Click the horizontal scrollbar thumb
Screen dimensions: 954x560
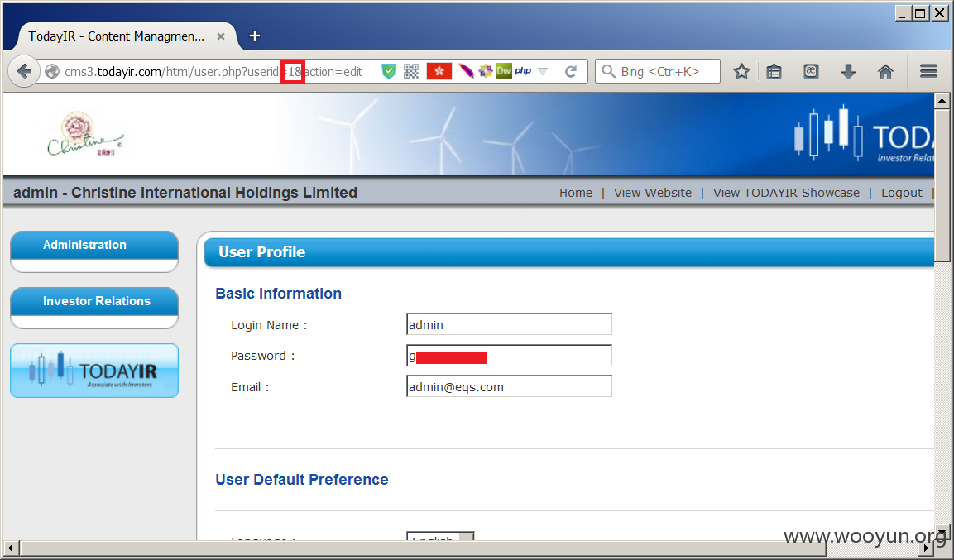(x=423, y=548)
